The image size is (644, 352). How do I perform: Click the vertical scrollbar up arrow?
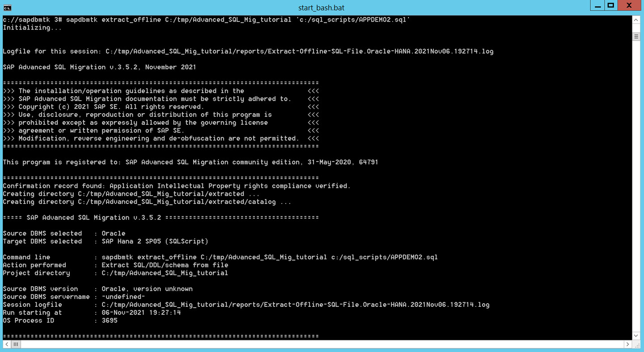click(636, 20)
